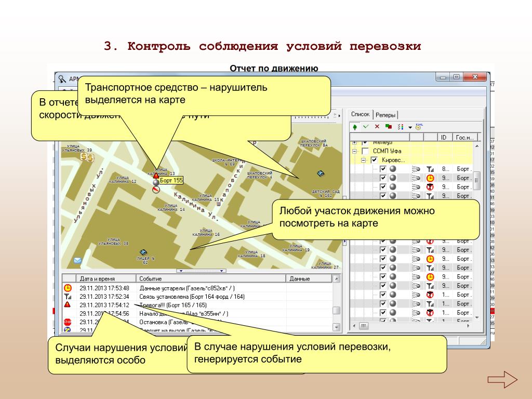Click the vehicle list scroll down arrow
Screen dimensions: 532x399
[477, 317]
